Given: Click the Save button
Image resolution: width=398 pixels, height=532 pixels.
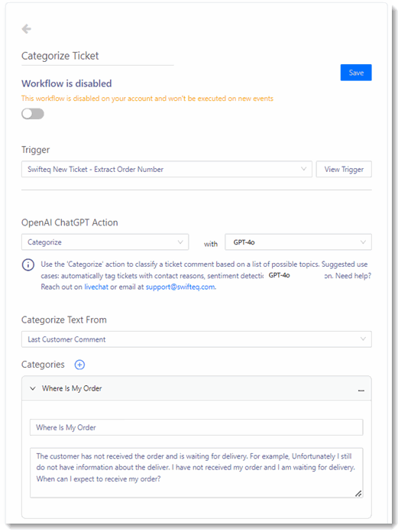Looking at the screenshot, I should [356, 73].
